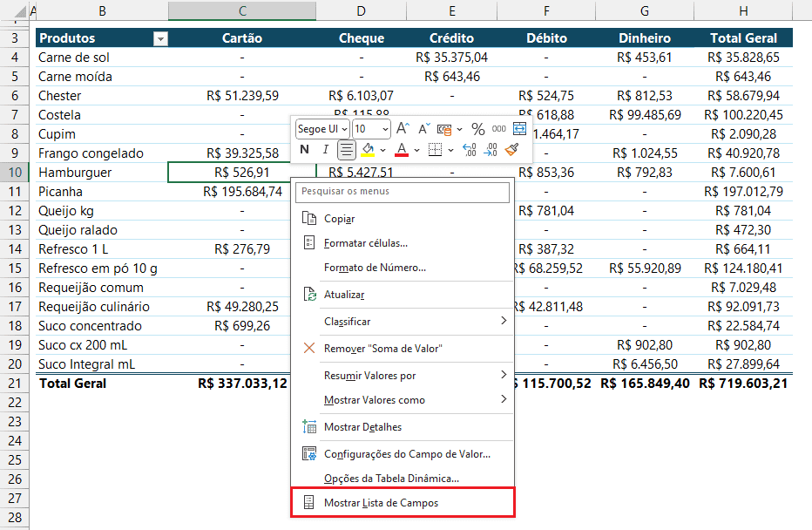Pick the red font color swatch
Viewport: 812px width, 530px height.
point(403,154)
